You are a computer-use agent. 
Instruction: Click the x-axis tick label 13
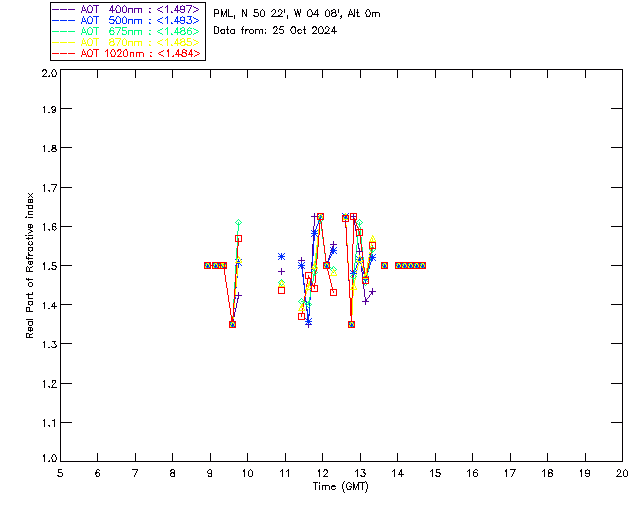pyautogui.click(x=360, y=473)
